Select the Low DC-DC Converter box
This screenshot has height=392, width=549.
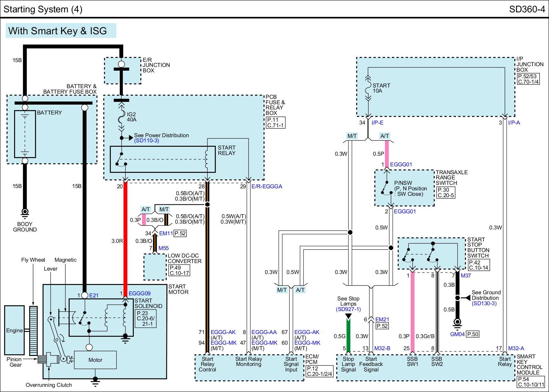point(155,267)
